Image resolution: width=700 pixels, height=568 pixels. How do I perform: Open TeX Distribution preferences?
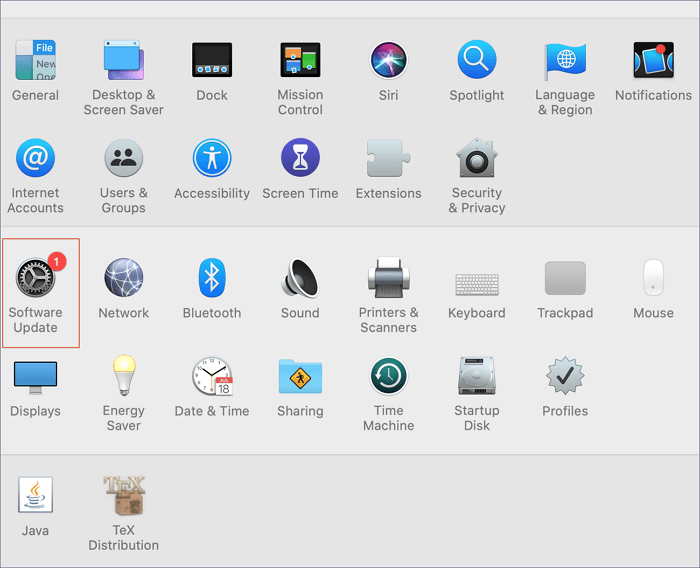click(x=124, y=495)
